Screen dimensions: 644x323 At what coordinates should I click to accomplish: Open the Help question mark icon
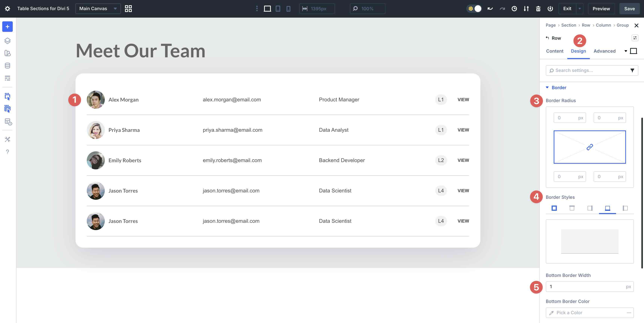tap(7, 152)
